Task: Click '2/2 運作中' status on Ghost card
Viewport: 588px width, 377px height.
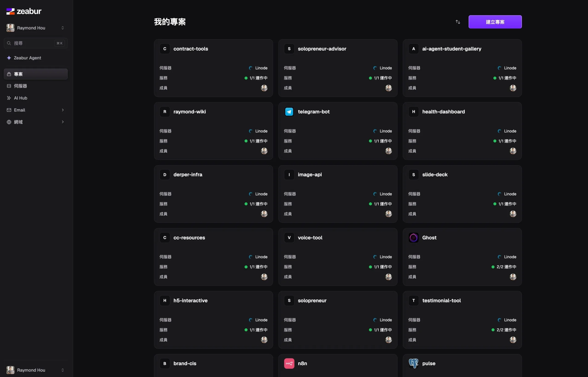Action: coord(504,267)
